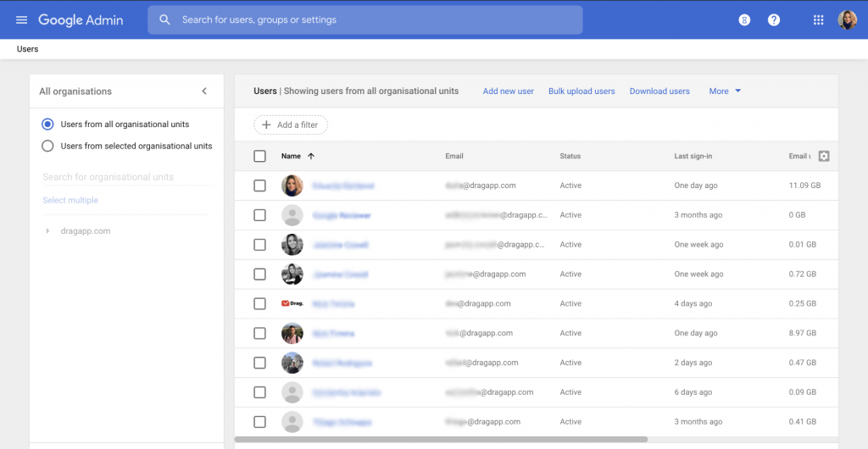Click Bulk upload users

(581, 91)
